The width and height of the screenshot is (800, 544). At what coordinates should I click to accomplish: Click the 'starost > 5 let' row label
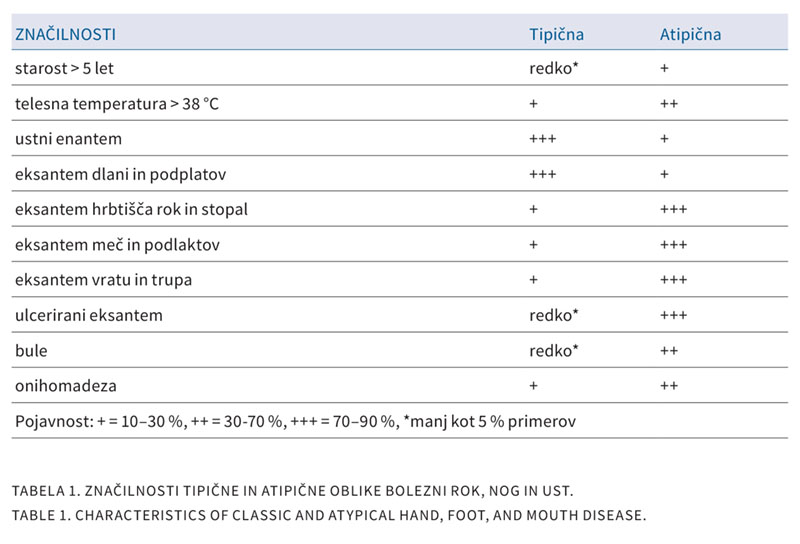pyautogui.click(x=64, y=68)
